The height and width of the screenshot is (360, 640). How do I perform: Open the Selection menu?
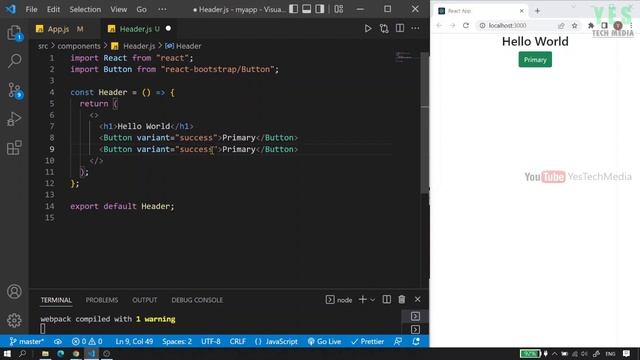[x=85, y=9]
